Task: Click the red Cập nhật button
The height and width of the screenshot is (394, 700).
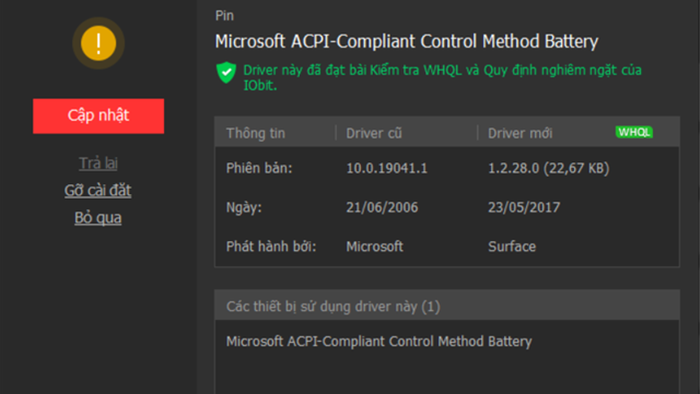Action: pyautogui.click(x=98, y=116)
